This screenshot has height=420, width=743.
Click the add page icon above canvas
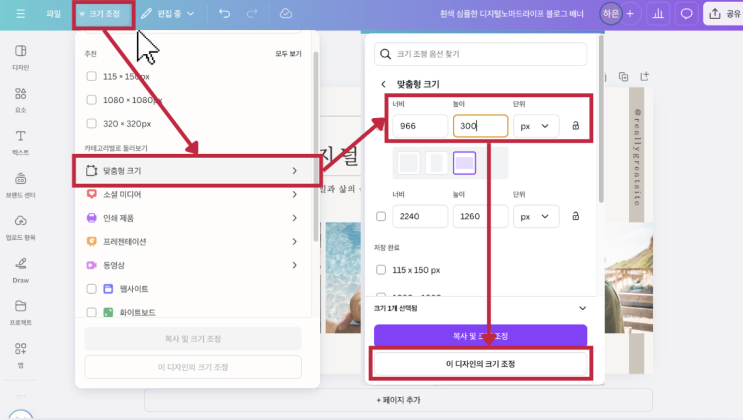tap(644, 76)
